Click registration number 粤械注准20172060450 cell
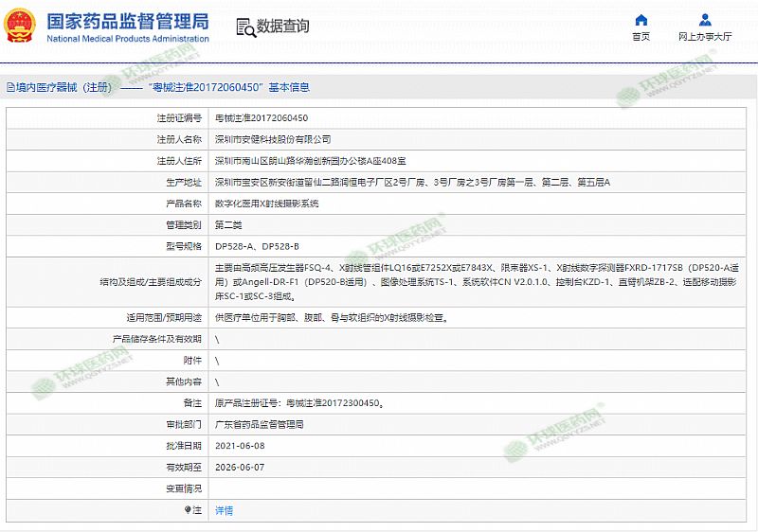758x532 pixels. [x=262, y=118]
